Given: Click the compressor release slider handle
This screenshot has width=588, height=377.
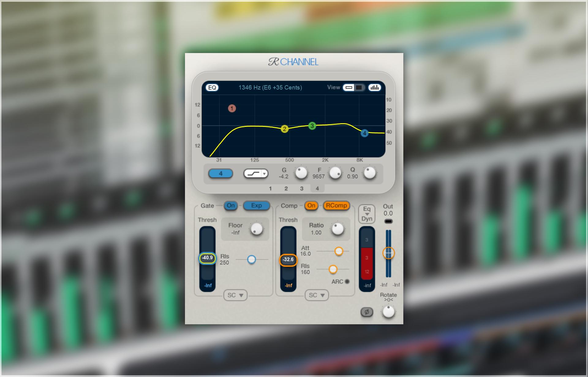Looking at the screenshot, I should (x=333, y=269).
